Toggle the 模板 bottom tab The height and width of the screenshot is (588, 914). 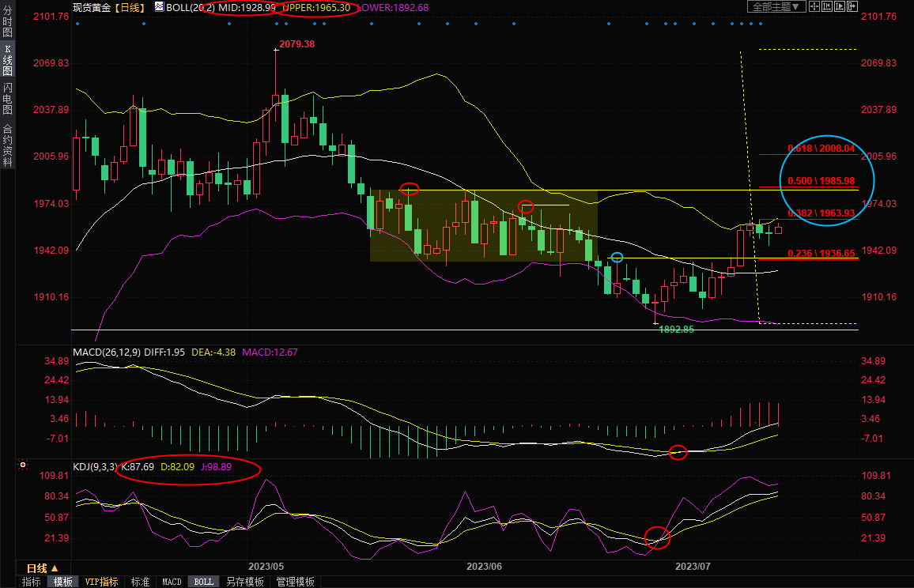63,582
